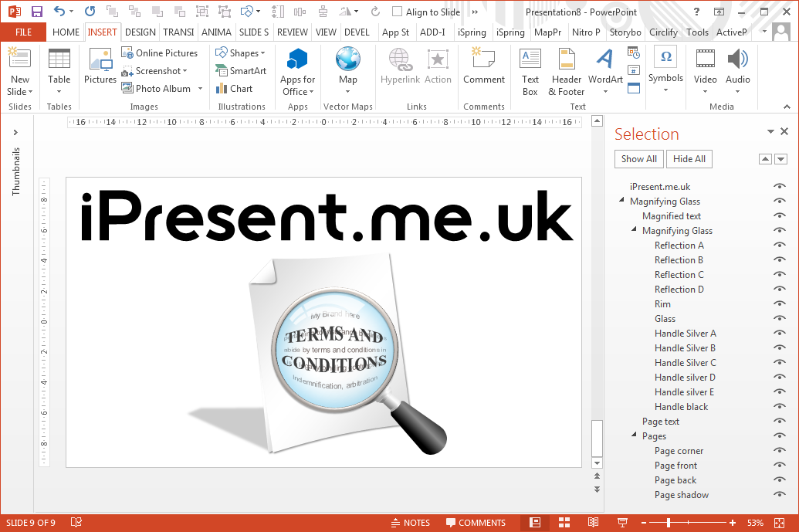Image resolution: width=799 pixels, height=532 pixels.
Task: Hide the iPresent.me.uk object
Action: pos(779,187)
